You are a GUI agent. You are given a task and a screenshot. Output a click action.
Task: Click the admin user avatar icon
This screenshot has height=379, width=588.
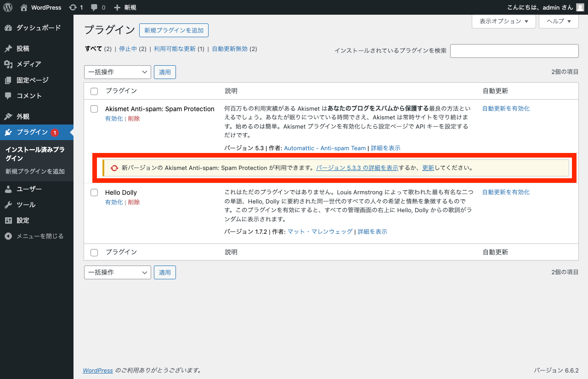[x=580, y=7]
